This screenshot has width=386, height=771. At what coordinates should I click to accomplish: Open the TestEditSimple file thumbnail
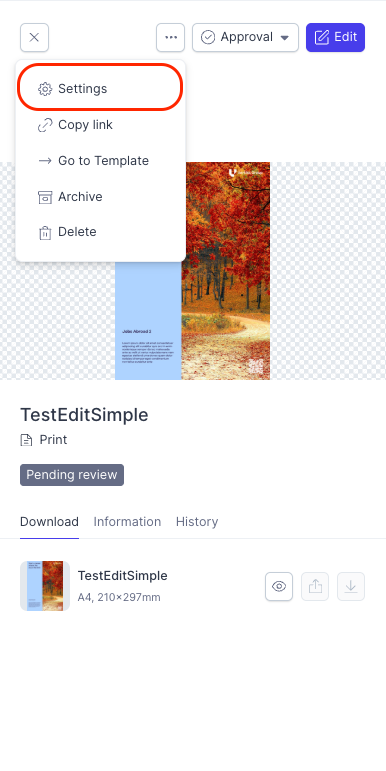45,586
